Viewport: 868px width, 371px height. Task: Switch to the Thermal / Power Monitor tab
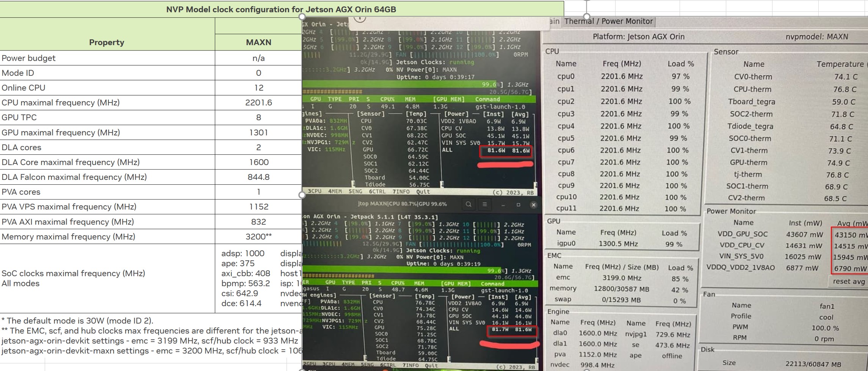(x=608, y=21)
